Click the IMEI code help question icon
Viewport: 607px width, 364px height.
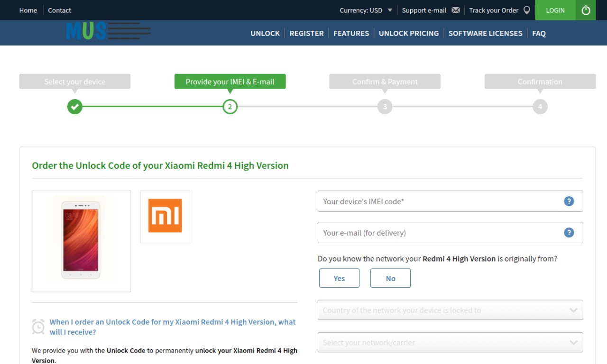click(x=569, y=201)
